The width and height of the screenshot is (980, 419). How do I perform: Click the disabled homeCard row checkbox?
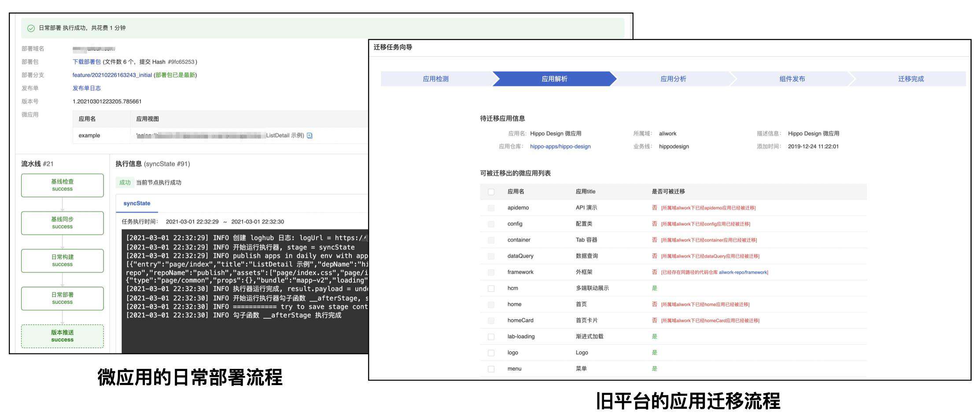click(491, 321)
